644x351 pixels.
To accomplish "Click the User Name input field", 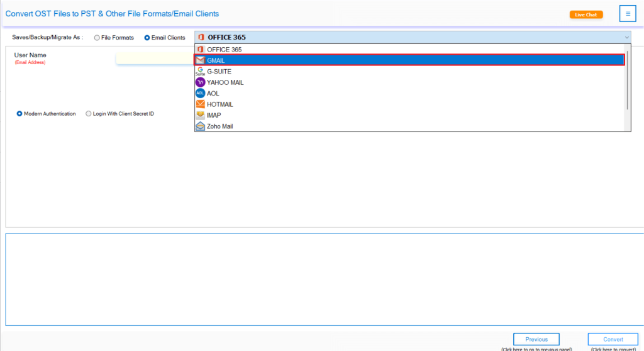I will (155, 58).
